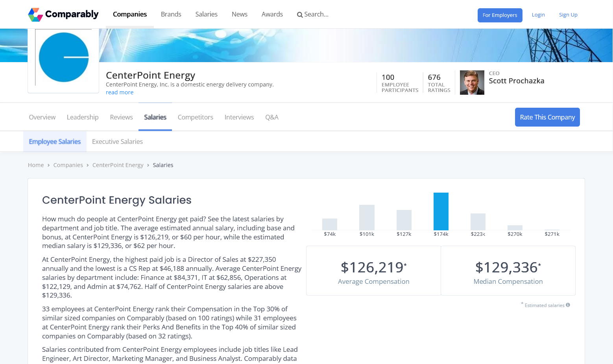Click the For Employers button
613x364 pixels.
coord(500,15)
